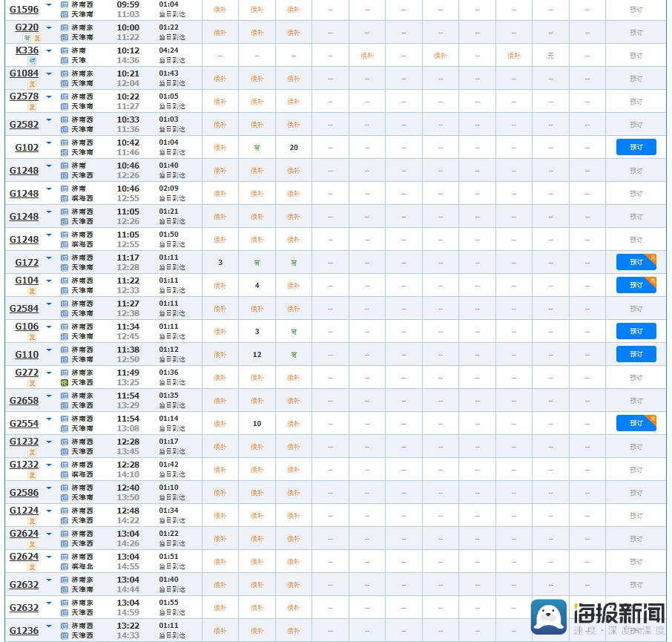
Task: Expand the dropdown arrow next to G172
Action: coord(49,258)
